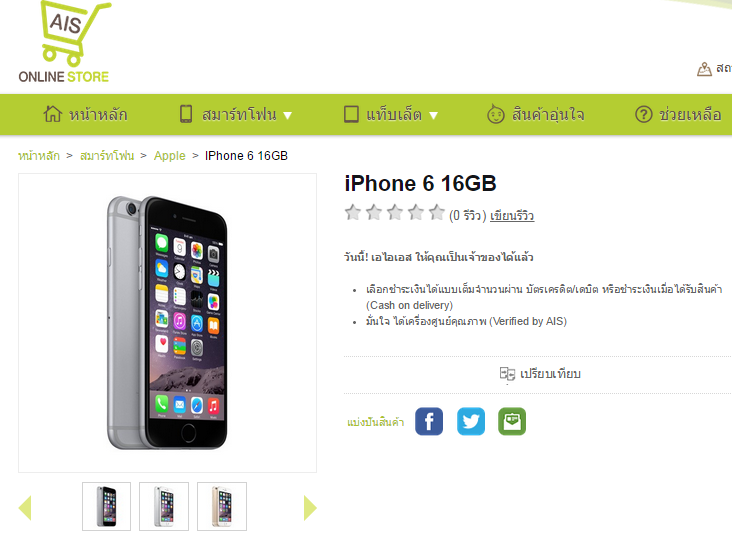Image resolution: width=732 pixels, height=546 pixels.
Task: Open the Apple breadcrumb link
Action: (x=169, y=156)
